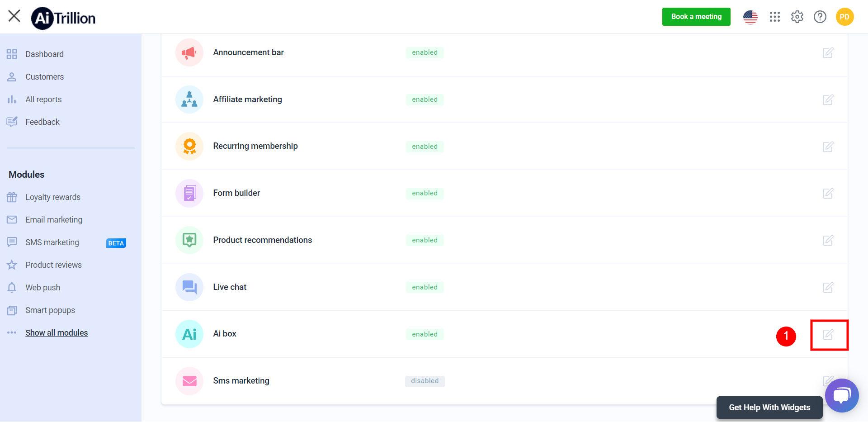Viewport: 868px width, 422px height.
Task: Open the settings gear icon
Action: point(797,17)
